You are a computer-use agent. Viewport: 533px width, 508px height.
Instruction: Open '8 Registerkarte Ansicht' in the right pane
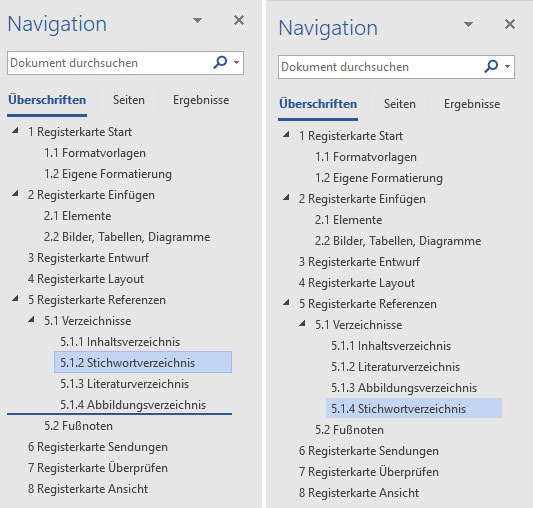point(359,493)
